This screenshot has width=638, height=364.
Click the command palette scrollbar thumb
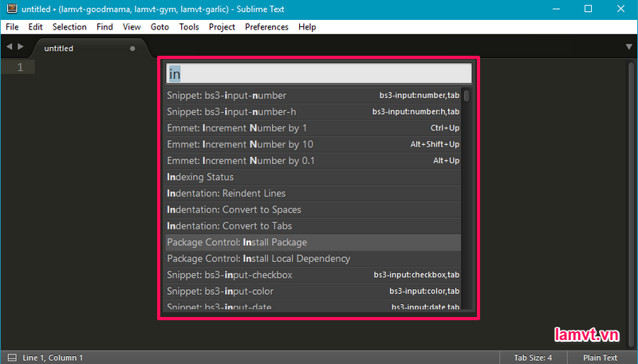click(467, 96)
